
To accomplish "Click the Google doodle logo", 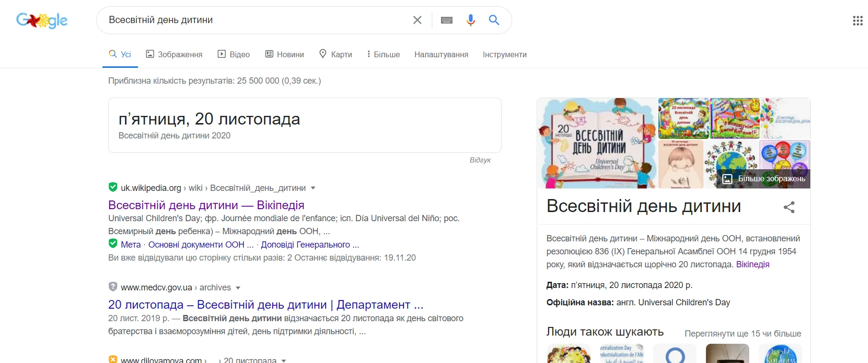I will click(x=42, y=20).
